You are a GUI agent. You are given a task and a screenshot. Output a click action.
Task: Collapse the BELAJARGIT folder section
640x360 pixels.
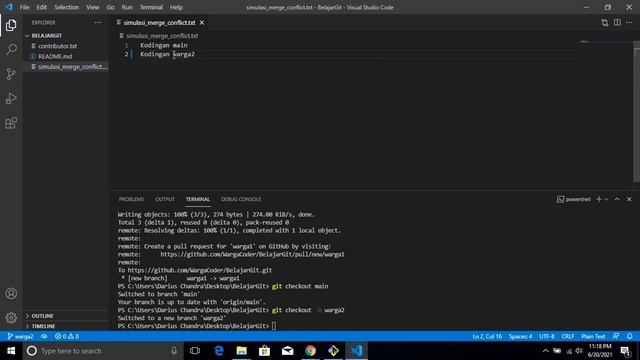click(x=66, y=36)
